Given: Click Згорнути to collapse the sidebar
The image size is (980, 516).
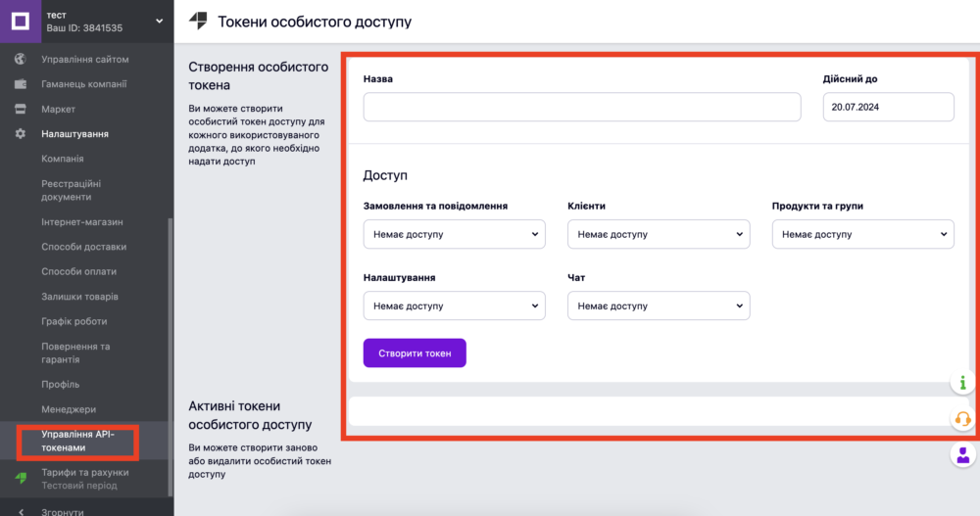Looking at the screenshot, I should click(x=63, y=512).
